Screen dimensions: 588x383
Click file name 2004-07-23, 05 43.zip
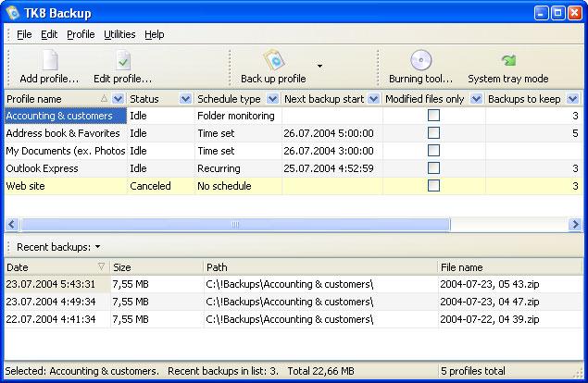tap(490, 284)
